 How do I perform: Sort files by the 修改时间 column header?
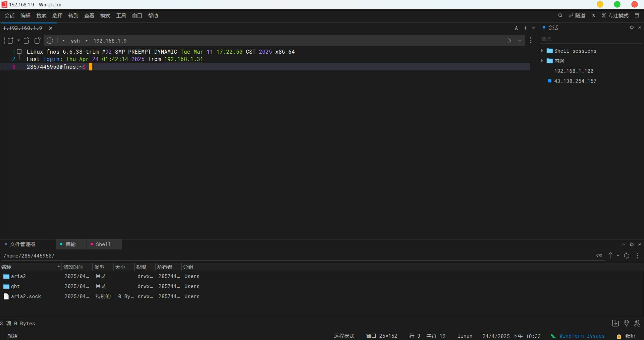[73, 267]
